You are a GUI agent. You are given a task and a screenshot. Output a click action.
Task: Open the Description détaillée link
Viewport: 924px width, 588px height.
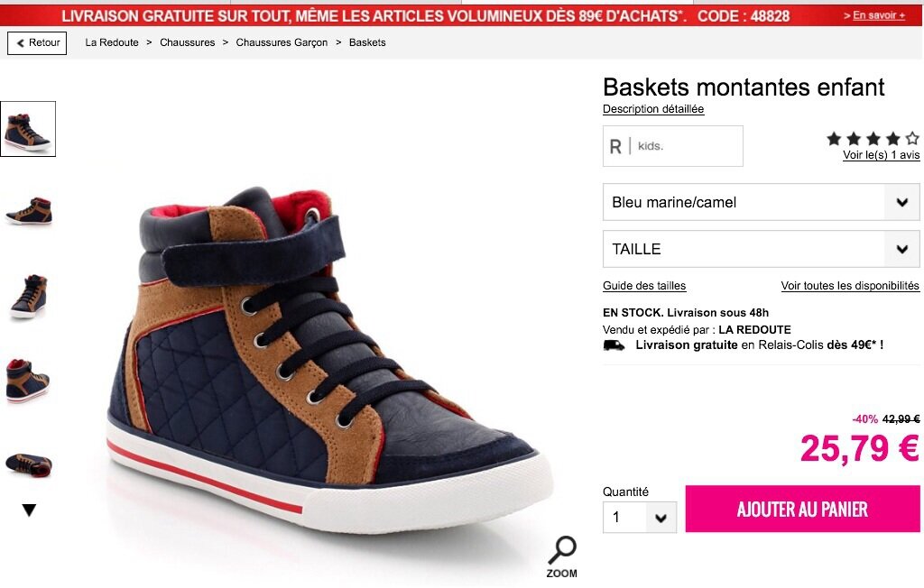pos(653,109)
